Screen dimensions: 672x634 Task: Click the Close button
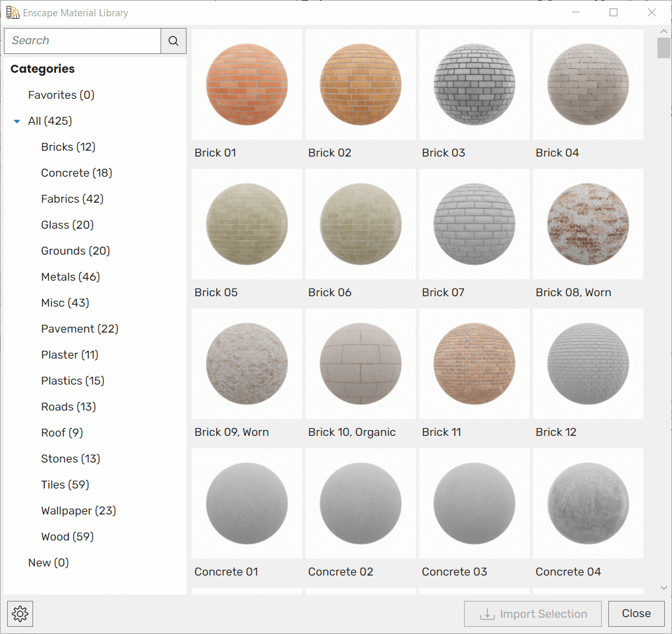coord(636,614)
